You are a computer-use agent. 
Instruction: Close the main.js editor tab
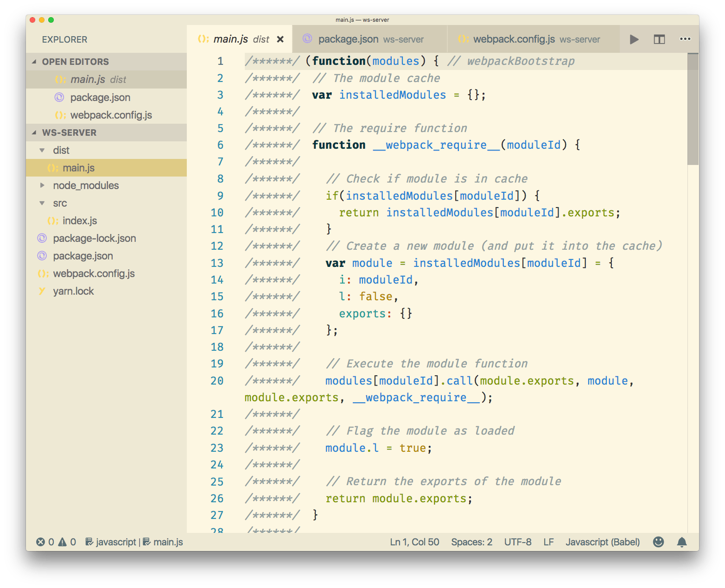280,39
